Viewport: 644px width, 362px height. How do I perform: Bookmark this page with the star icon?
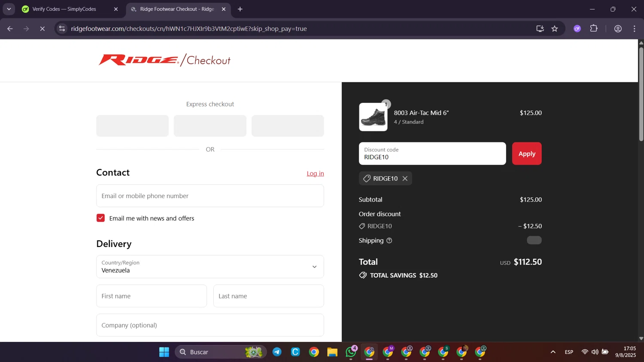(x=555, y=29)
